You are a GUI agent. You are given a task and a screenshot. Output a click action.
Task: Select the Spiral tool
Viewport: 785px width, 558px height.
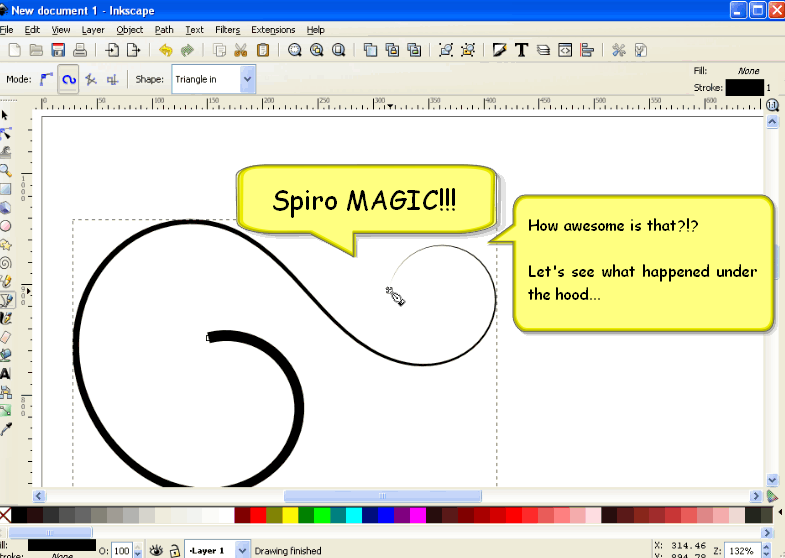(x=5, y=263)
